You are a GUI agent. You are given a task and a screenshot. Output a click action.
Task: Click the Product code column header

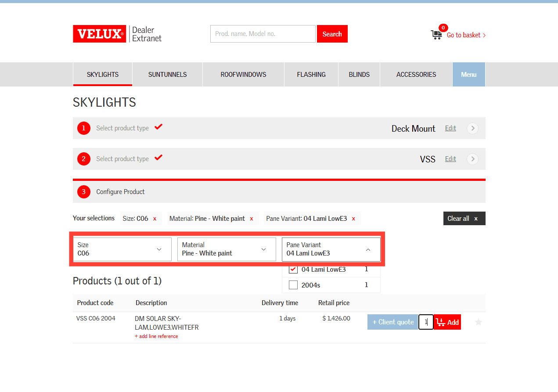[95, 303]
